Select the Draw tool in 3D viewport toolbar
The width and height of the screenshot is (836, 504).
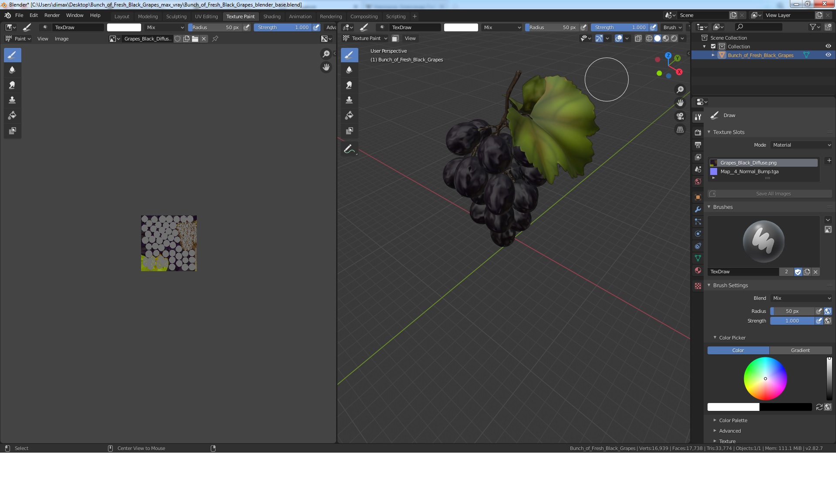click(349, 55)
